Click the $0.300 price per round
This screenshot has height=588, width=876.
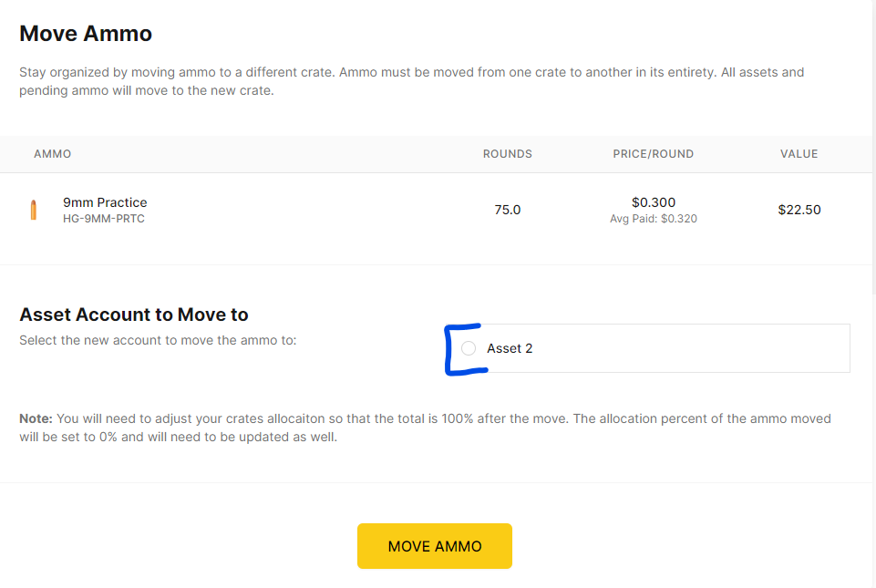tap(653, 202)
